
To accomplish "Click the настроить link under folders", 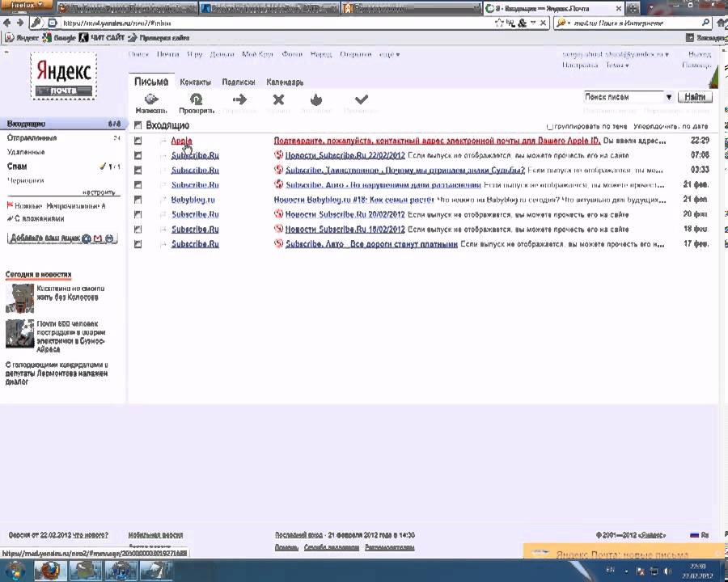I will (x=99, y=192).
